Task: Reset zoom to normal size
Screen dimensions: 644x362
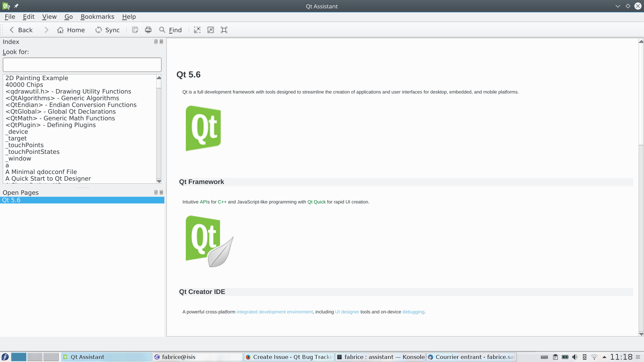Action: (224, 30)
